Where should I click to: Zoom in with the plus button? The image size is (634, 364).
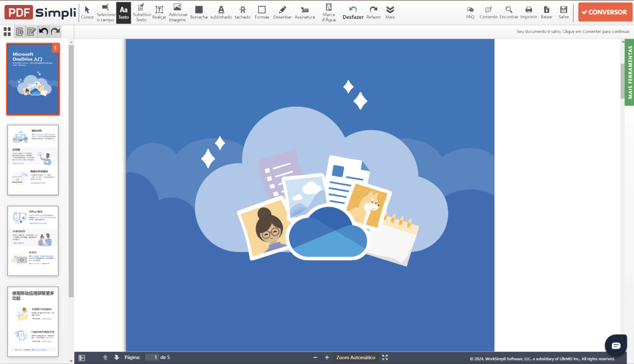pos(327,358)
